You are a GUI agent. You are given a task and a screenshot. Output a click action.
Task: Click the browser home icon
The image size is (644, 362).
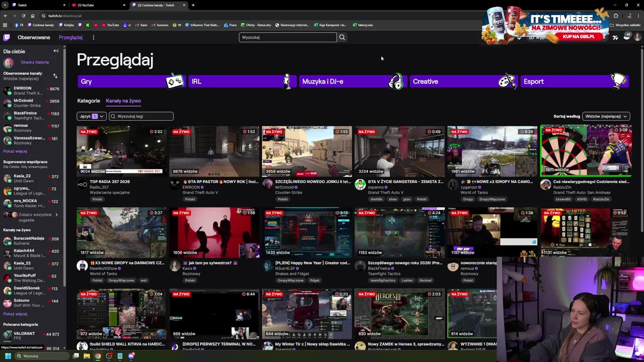point(33,16)
